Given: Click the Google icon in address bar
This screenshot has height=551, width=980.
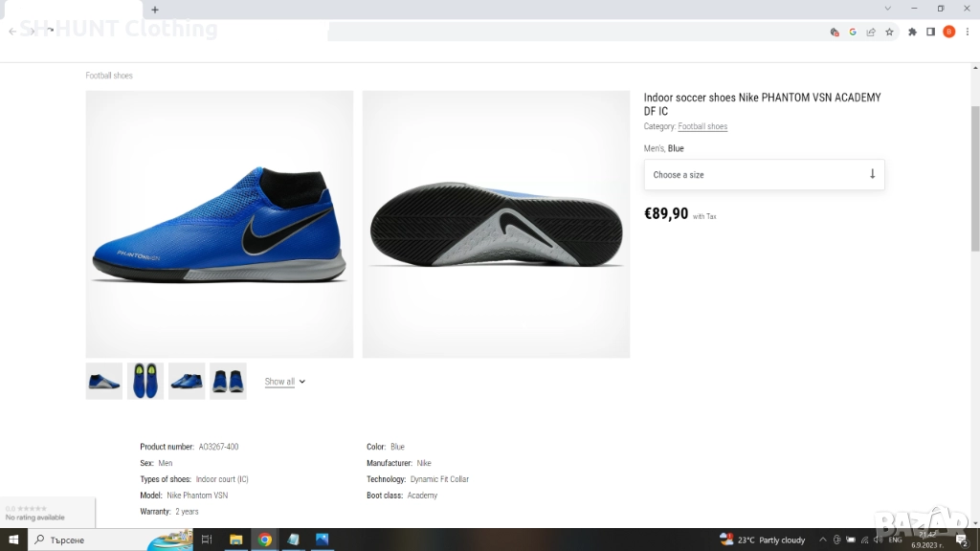Looking at the screenshot, I should pyautogui.click(x=853, y=32).
